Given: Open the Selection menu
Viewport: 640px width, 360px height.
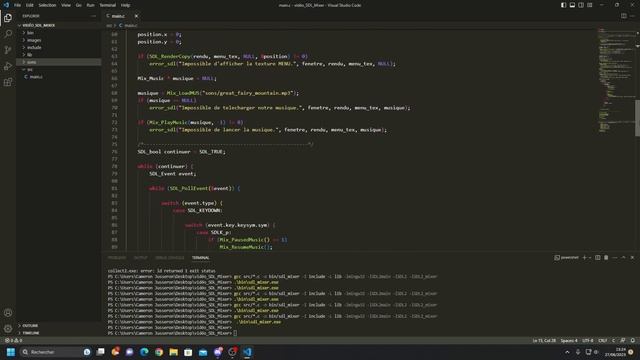Looking at the screenshot, I should click(x=47, y=5).
